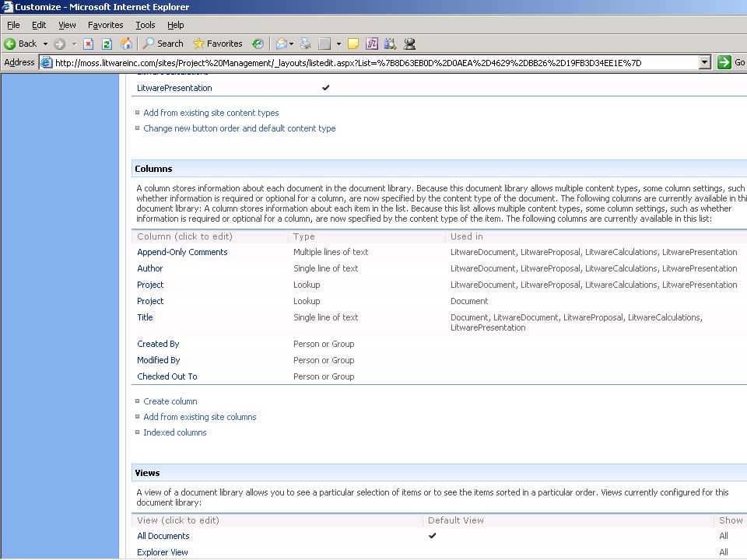Edit the All Documents view
747x560 pixels.
click(x=163, y=536)
